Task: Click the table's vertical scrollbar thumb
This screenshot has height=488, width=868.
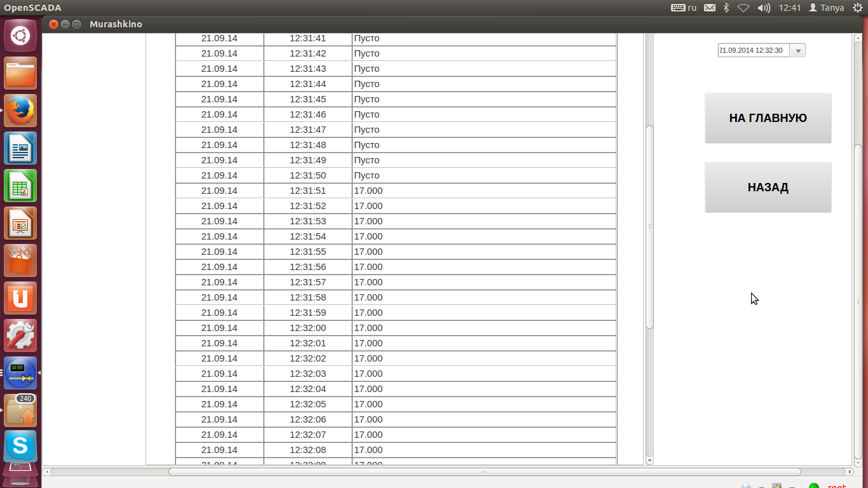Action: point(649,227)
